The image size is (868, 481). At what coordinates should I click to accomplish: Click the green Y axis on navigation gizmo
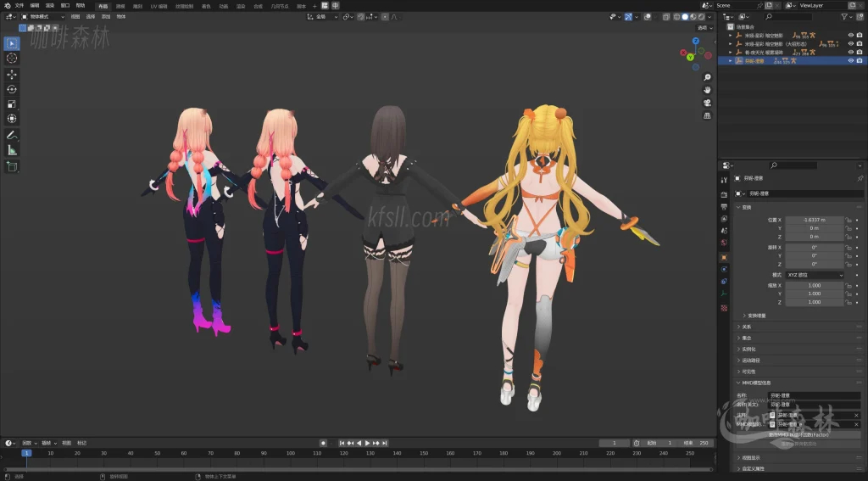click(690, 57)
